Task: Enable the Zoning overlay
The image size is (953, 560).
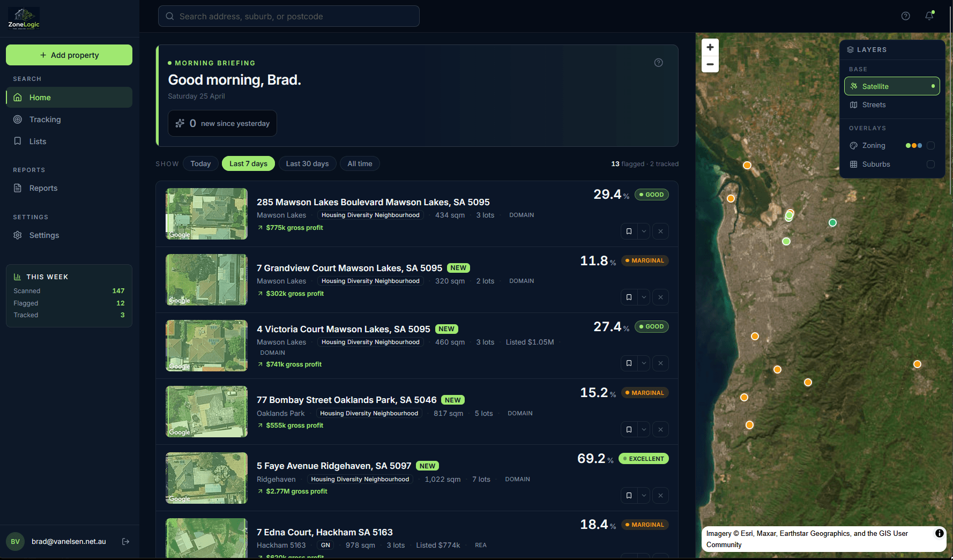Action: 930,145
